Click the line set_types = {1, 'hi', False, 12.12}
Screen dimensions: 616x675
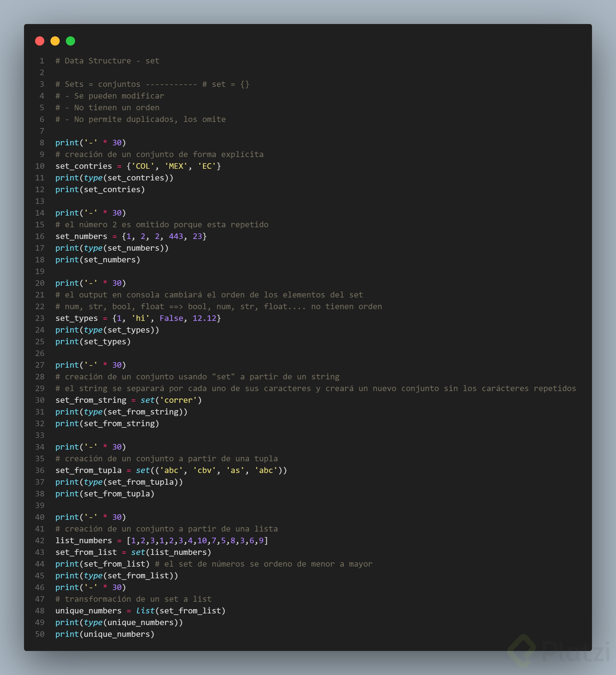point(138,318)
